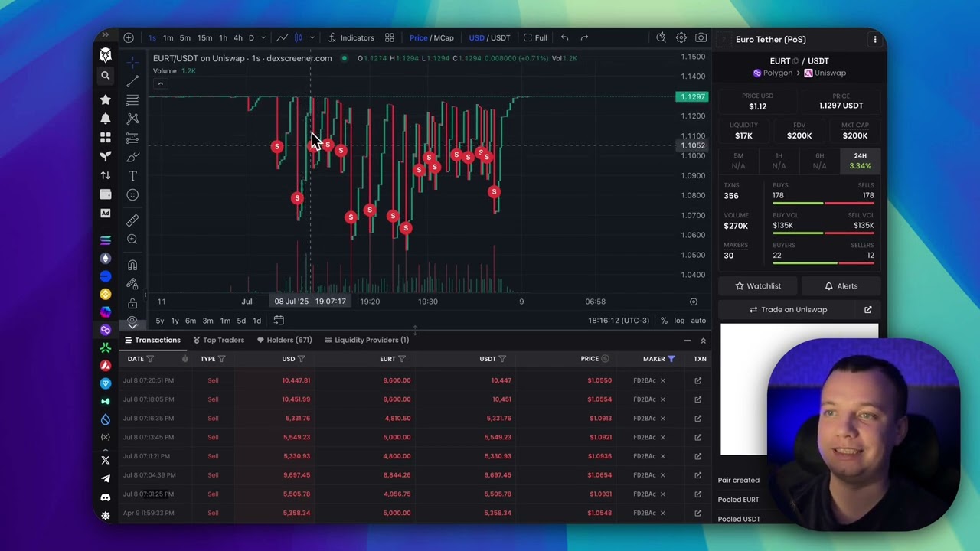Screen dimensions: 980x551
Task: Open the star watchlist icon in left sidebar
Action: point(106,99)
